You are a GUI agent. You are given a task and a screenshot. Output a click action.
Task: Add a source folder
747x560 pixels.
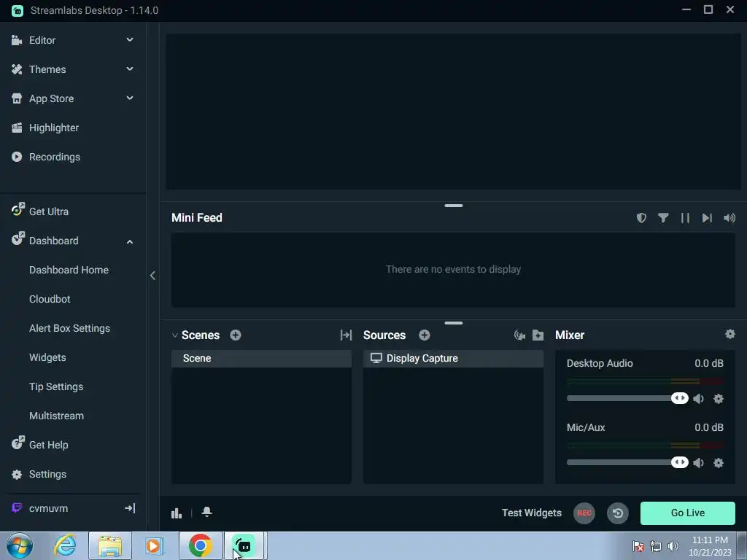pos(538,335)
